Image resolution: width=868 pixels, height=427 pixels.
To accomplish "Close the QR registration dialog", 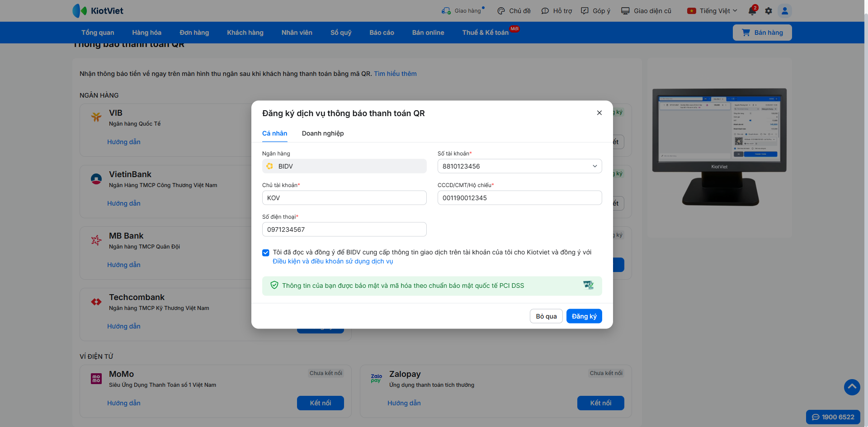I will tap(599, 113).
